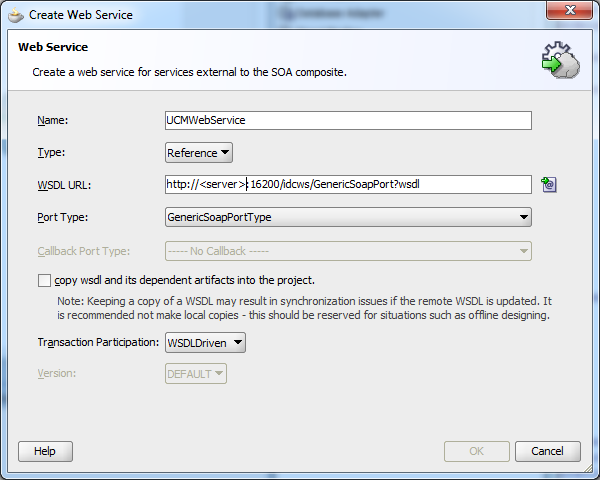
Task: Click the Find existing WSDLs icon
Action: click(548, 185)
